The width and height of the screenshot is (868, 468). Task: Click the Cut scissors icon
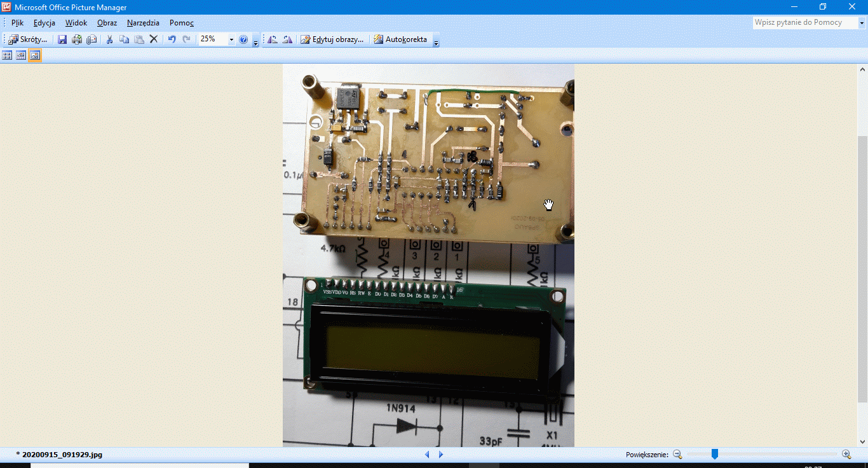click(x=109, y=39)
